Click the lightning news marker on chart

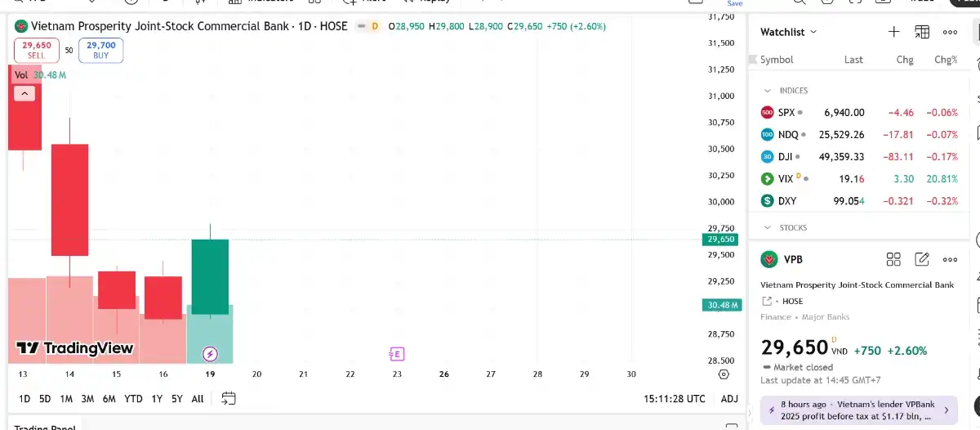210,354
